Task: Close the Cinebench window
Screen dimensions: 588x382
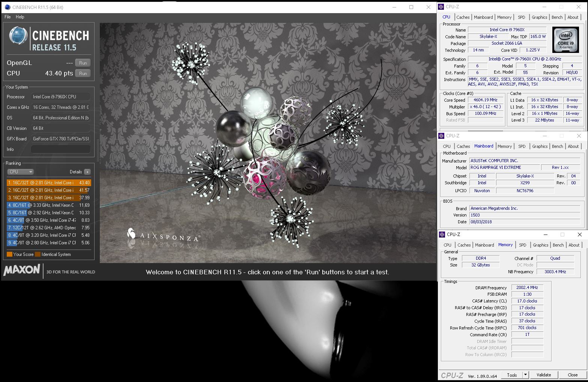Action: tap(429, 7)
